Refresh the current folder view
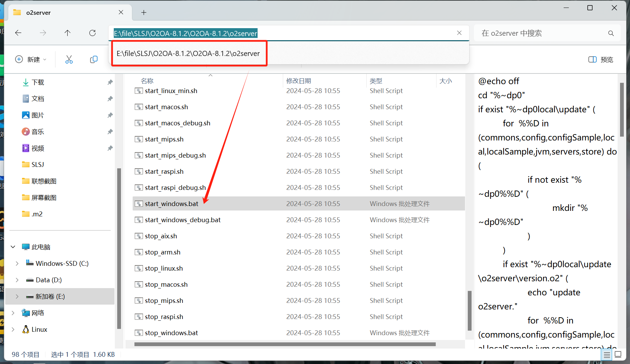The image size is (630, 364). pos(92,33)
